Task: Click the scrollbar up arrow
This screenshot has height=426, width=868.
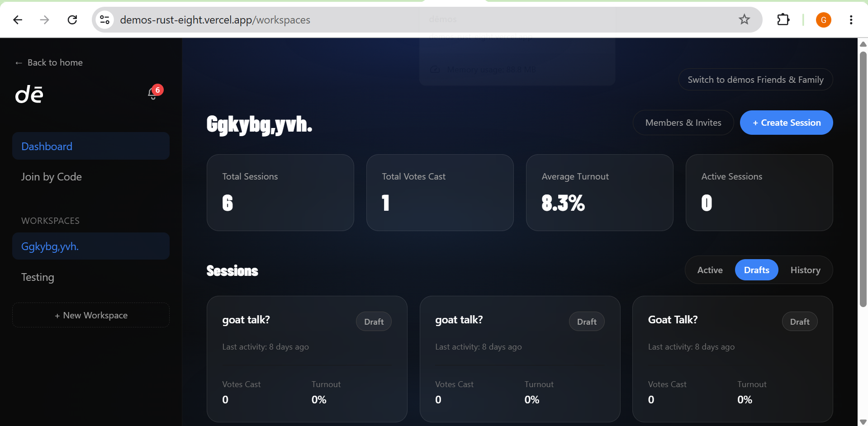Action: pyautogui.click(x=863, y=44)
